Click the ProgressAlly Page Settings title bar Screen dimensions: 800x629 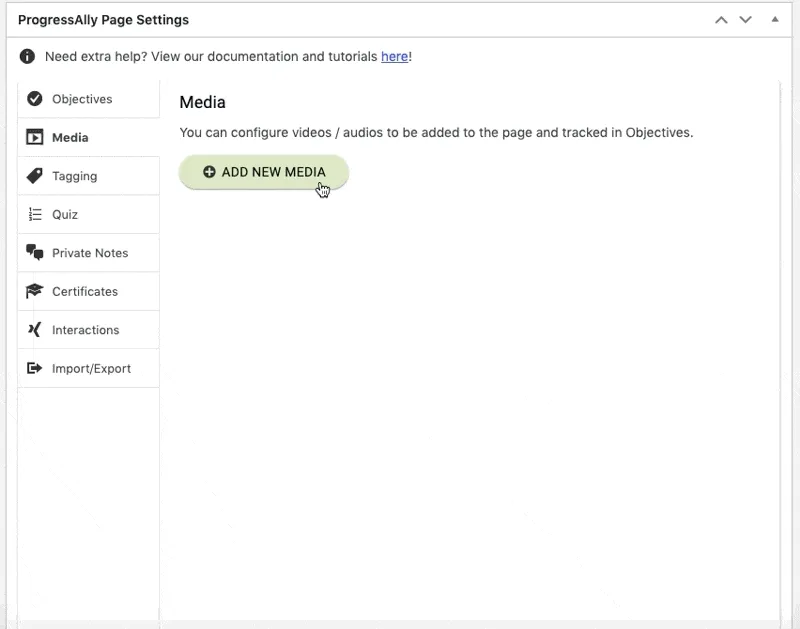pos(120,19)
